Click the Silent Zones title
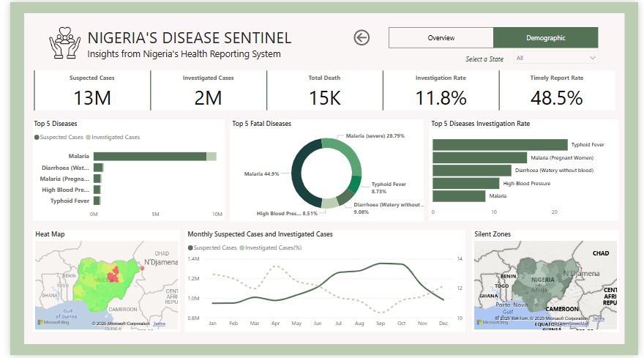The width and height of the screenshot is (644, 358). (493, 234)
